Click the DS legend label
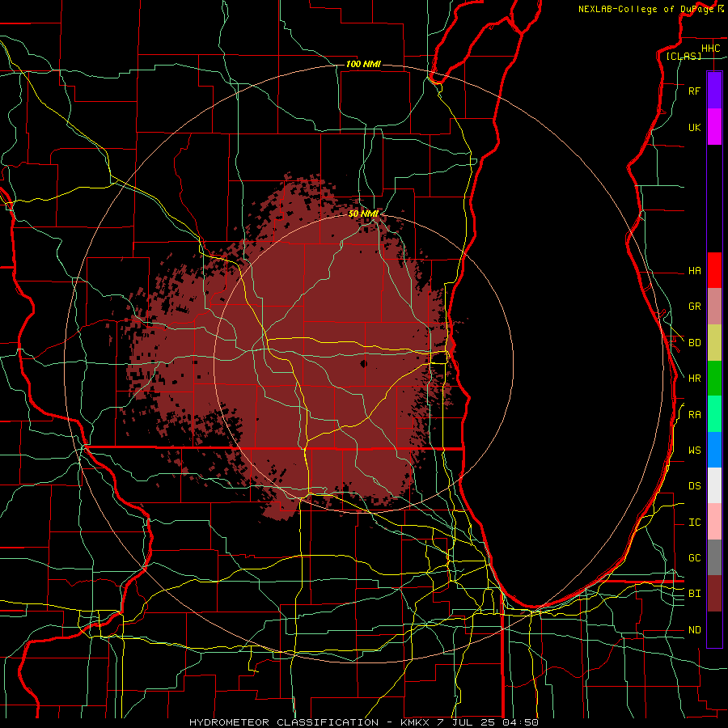 click(x=694, y=485)
